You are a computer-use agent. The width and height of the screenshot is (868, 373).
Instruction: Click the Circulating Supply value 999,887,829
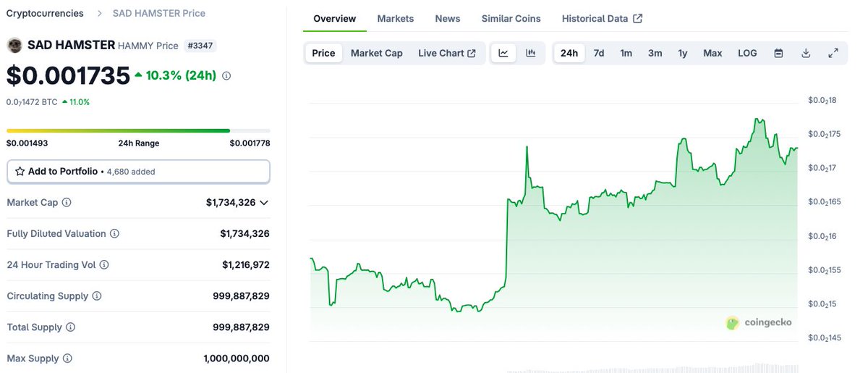[241, 296]
